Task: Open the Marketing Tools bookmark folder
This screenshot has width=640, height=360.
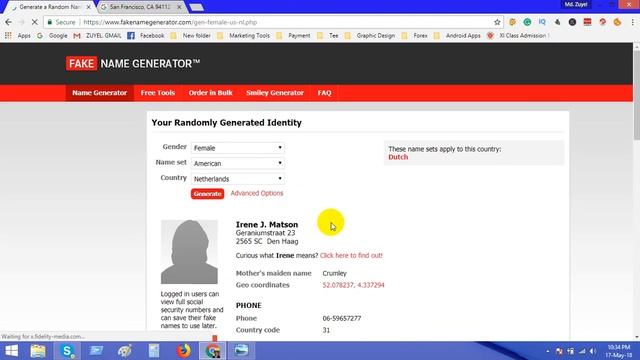Action: [x=244, y=36]
